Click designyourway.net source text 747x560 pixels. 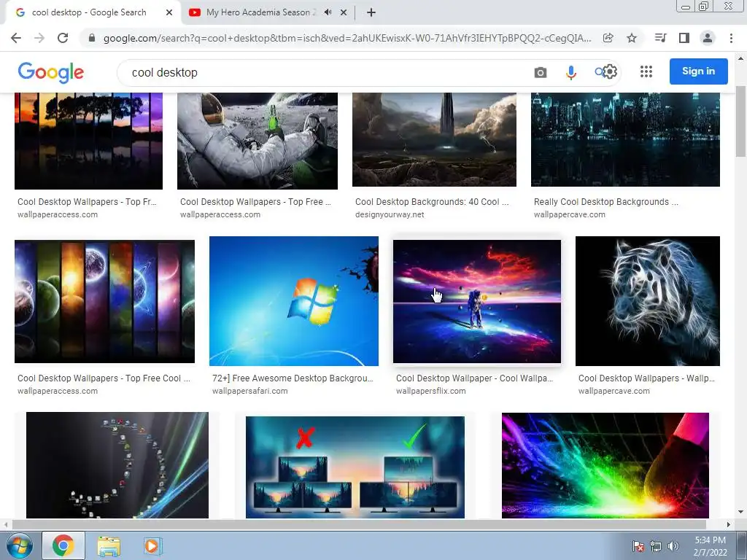[390, 215]
